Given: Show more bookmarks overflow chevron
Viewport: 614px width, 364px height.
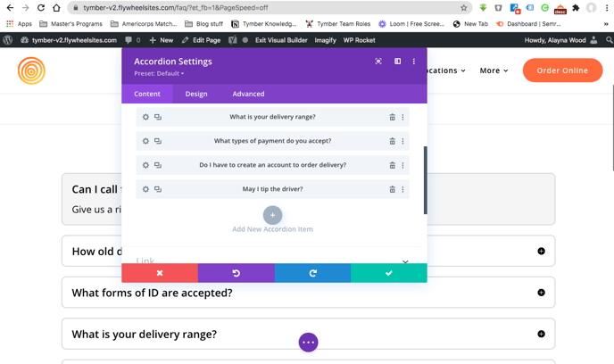Looking at the screenshot, I should tap(606, 24).
